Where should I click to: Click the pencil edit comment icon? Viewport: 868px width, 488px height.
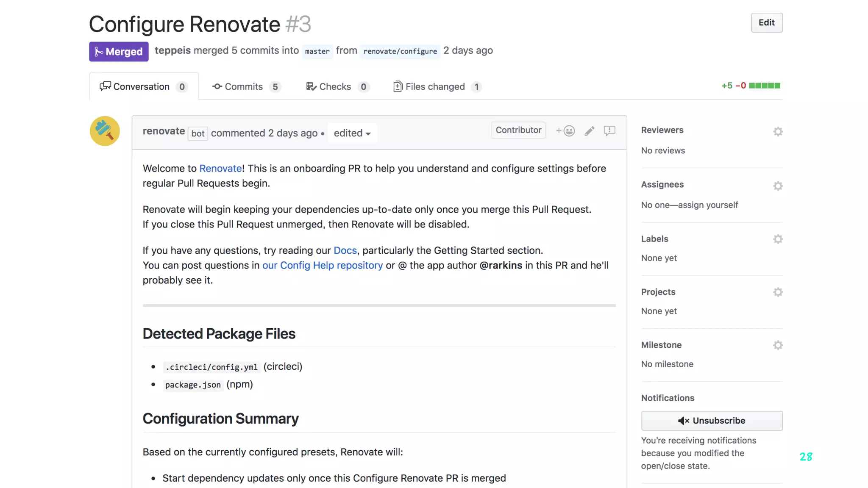[x=589, y=131]
